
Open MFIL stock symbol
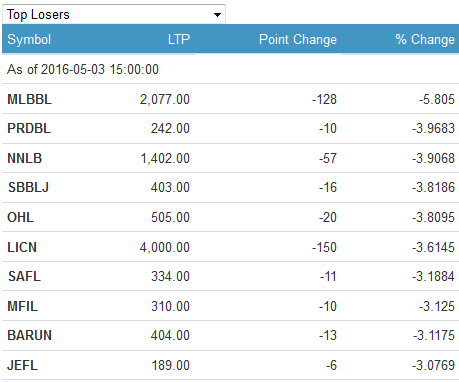[x=22, y=306]
